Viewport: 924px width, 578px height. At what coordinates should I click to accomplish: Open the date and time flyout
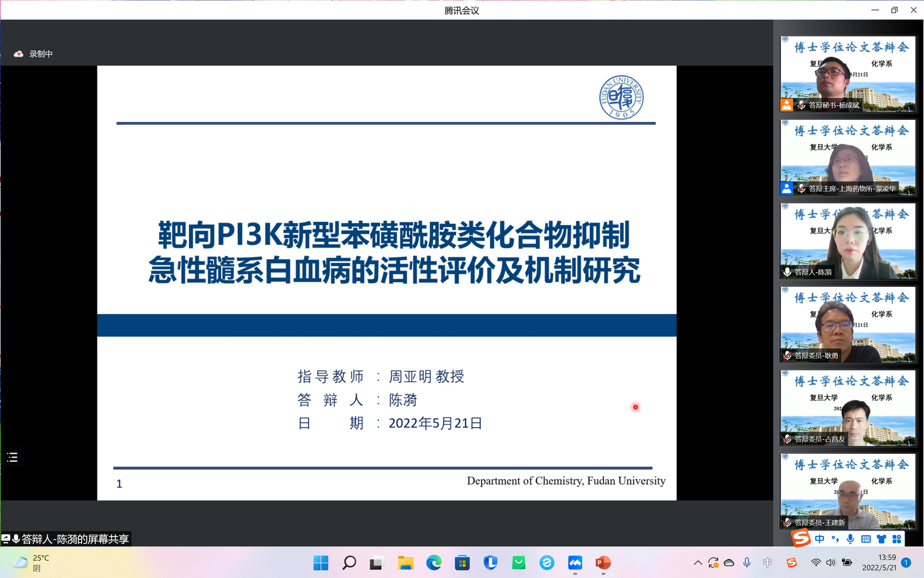879,563
